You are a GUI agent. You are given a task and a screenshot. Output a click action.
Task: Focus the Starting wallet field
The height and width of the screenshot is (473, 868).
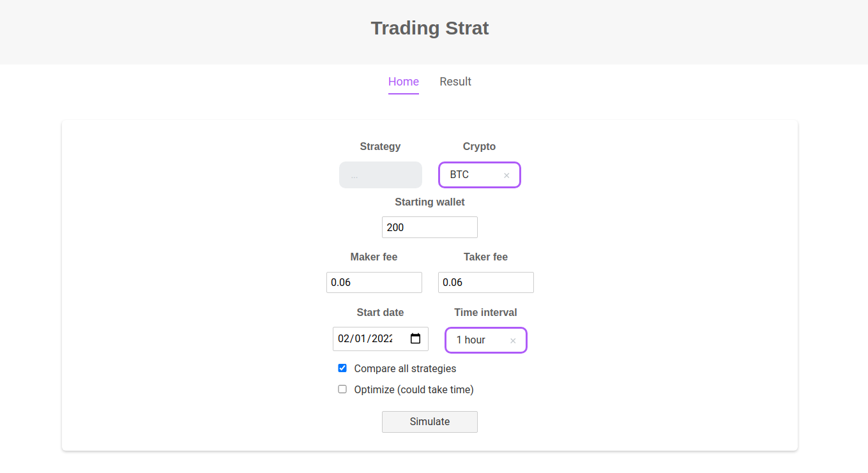pos(430,227)
